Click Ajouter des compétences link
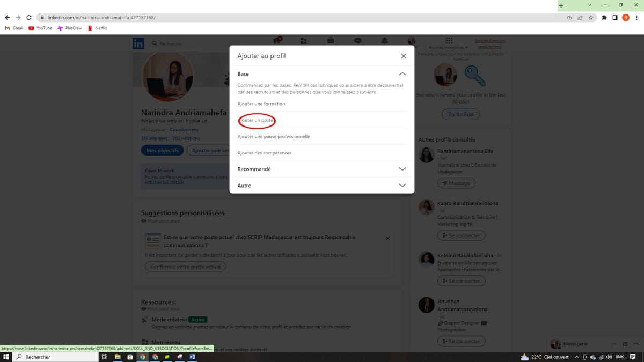644x362 pixels. (265, 153)
